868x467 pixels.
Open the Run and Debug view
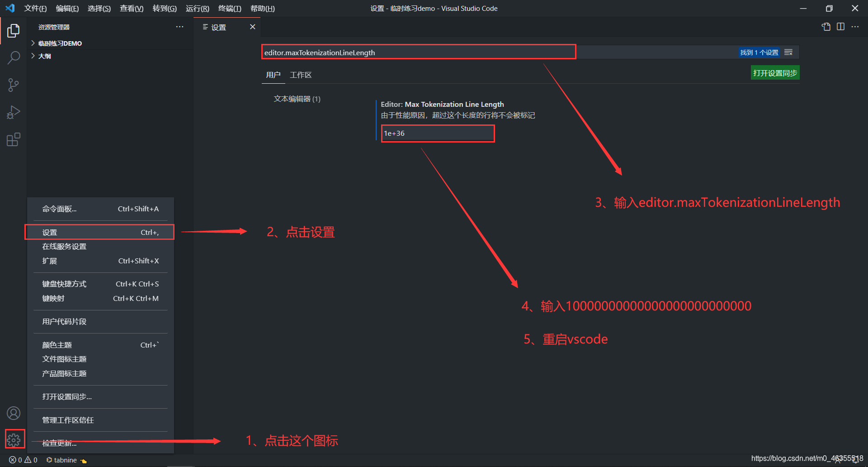(14, 112)
